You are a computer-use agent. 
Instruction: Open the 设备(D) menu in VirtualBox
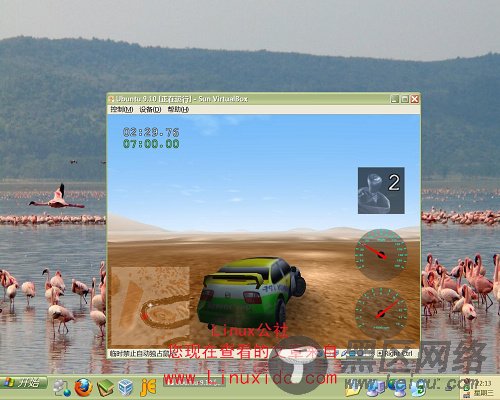click(x=150, y=109)
